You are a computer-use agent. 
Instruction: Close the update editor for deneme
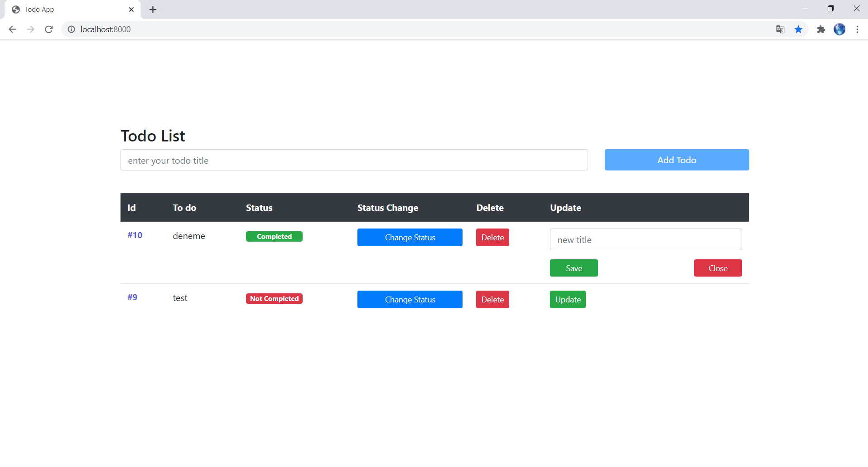tap(718, 268)
